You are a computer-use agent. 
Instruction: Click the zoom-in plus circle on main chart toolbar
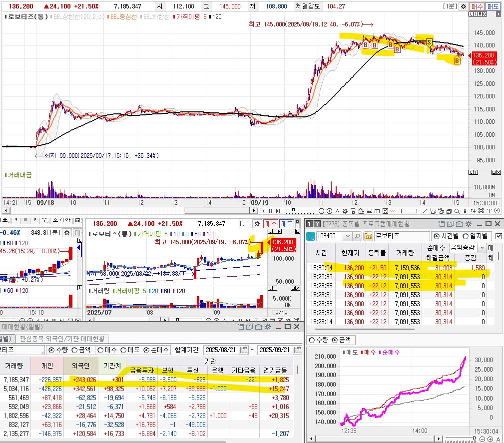point(330,211)
